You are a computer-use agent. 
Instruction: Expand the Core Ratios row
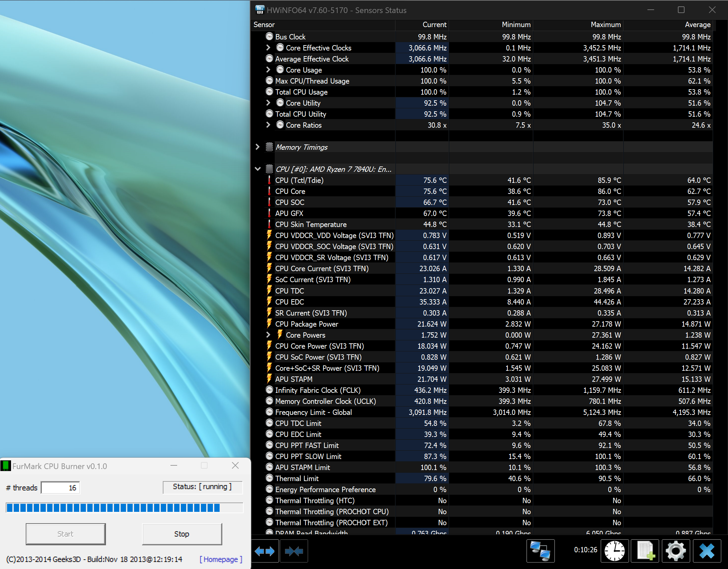[268, 125]
